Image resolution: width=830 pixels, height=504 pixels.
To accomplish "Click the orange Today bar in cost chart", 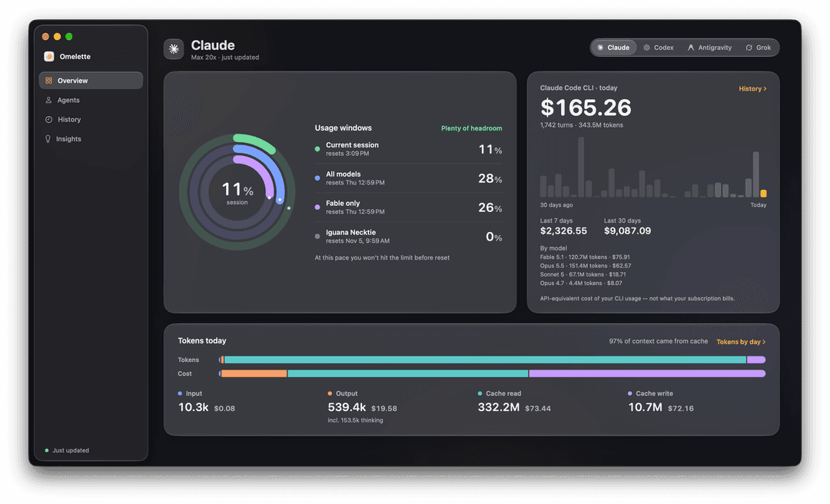I will (763, 194).
